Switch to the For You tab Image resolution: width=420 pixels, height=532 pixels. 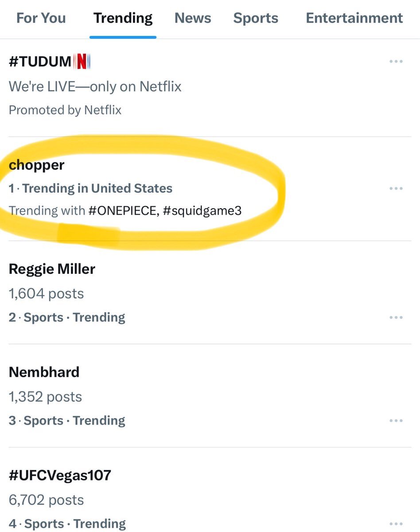41,18
